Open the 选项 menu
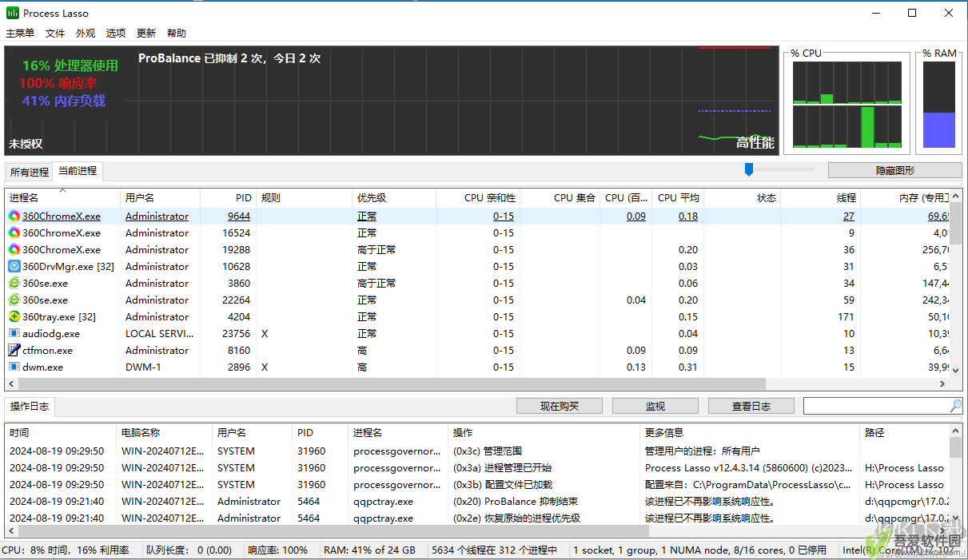Viewport: 968px width, 560px height. coord(116,33)
